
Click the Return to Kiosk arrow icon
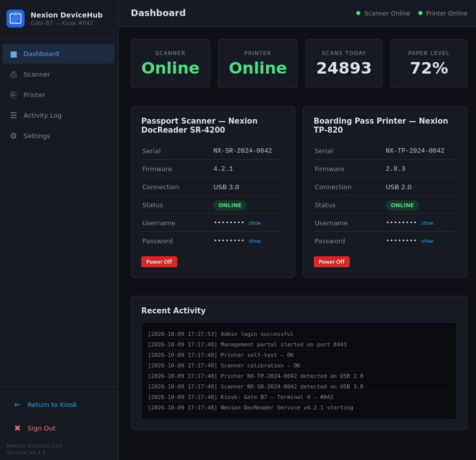(18, 405)
